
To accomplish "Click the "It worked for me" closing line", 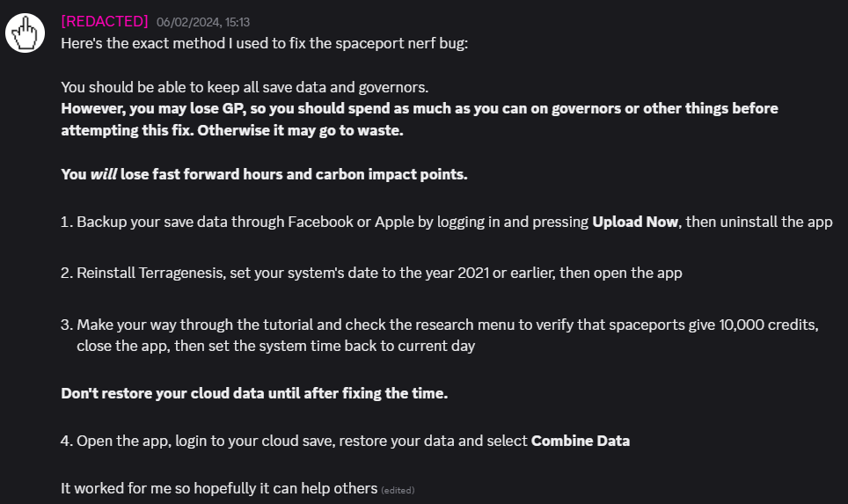I will pos(218,488).
